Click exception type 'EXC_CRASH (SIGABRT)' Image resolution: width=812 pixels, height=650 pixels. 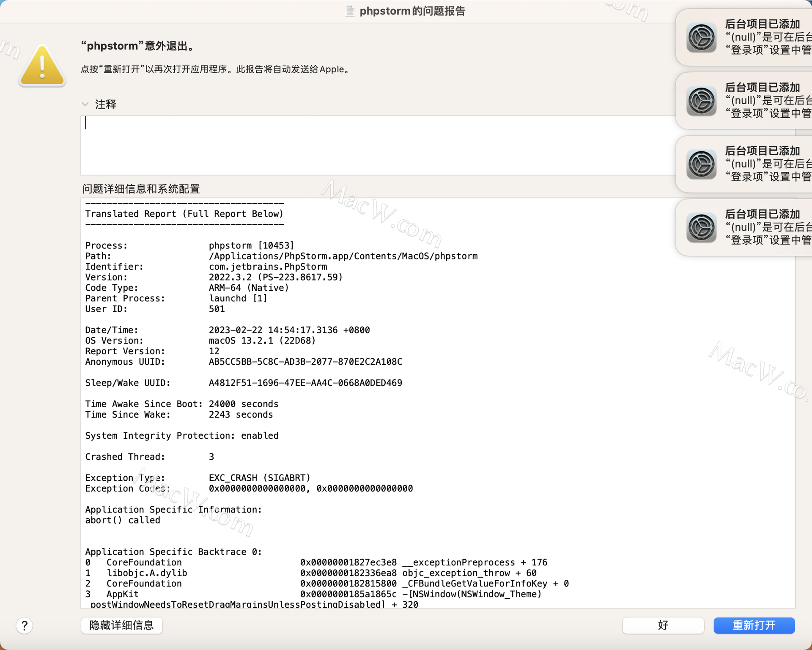click(x=260, y=479)
